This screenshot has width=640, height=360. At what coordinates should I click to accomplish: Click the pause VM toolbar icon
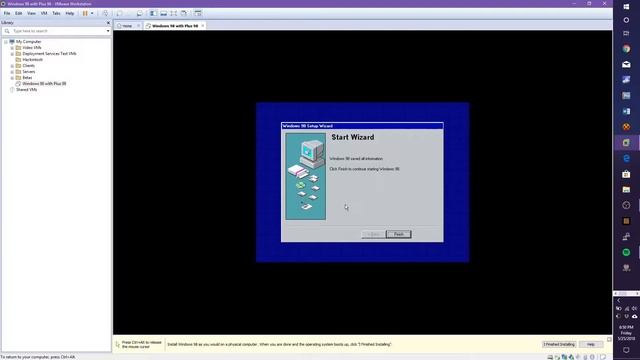85,13
